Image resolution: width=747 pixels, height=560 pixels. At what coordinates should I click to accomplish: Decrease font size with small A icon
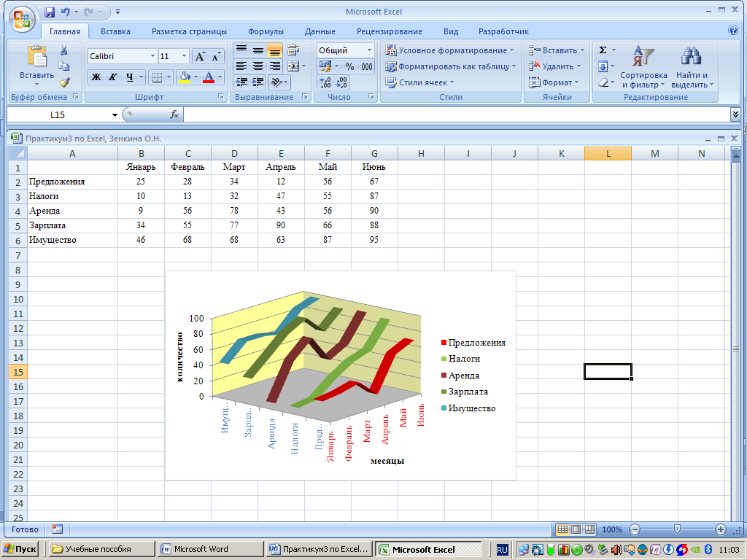(216, 57)
